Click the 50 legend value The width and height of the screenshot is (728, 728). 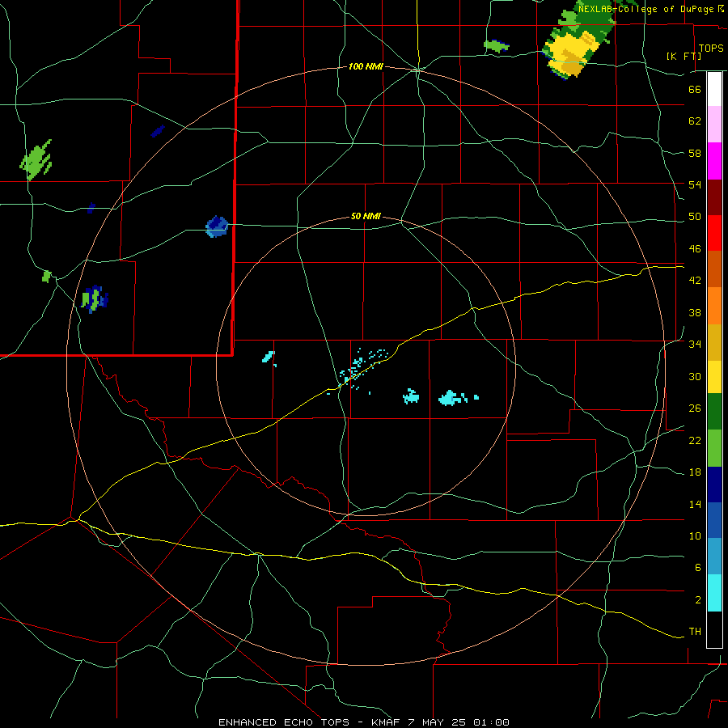pos(695,217)
